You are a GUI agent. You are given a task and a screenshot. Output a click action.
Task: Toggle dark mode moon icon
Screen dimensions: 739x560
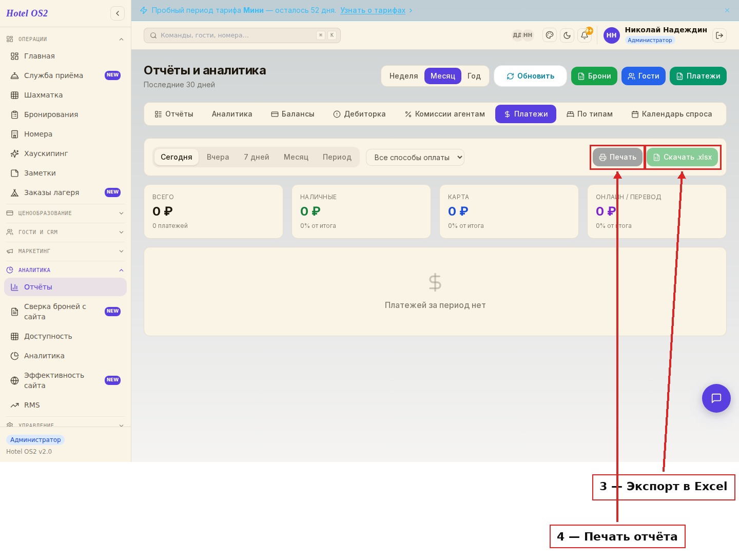click(567, 35)
